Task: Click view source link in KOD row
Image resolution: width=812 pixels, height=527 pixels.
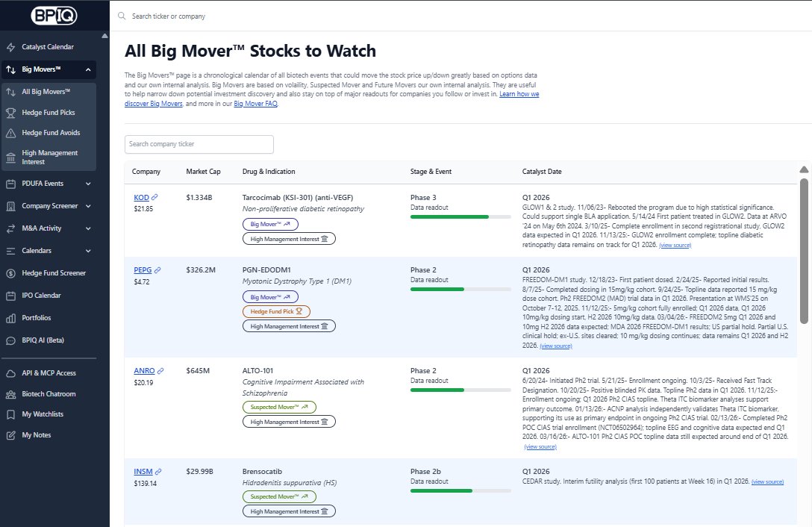Action: [x=675, y=245]
